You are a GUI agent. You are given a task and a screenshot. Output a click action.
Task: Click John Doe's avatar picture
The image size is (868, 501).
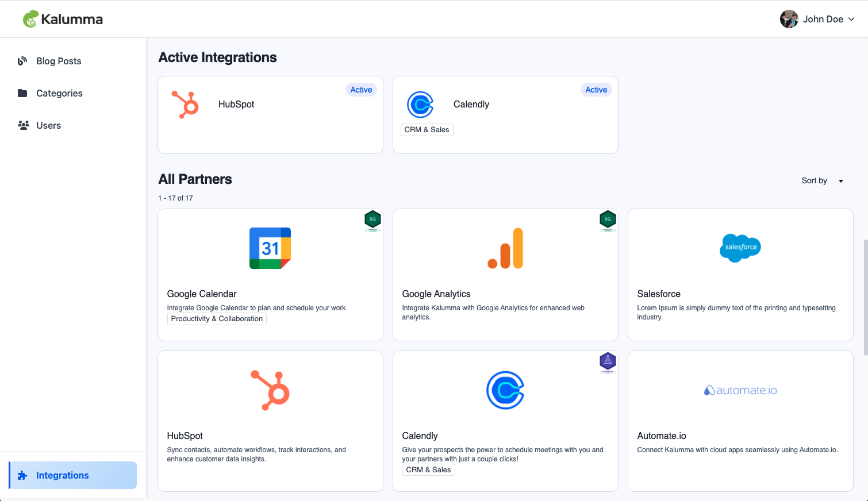[x=789, y=19]
